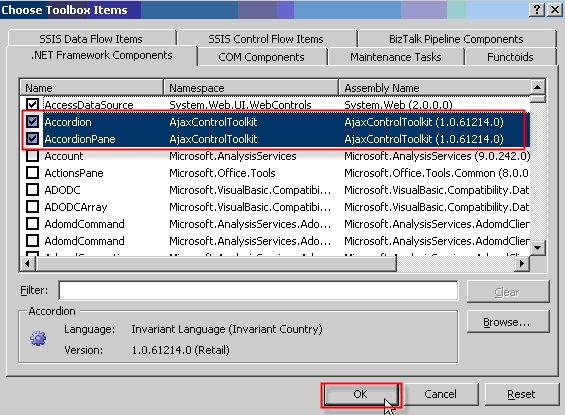Uncheck the AccessDataSource checkbox
Screen dimensions: 565x415
point(32,104)
